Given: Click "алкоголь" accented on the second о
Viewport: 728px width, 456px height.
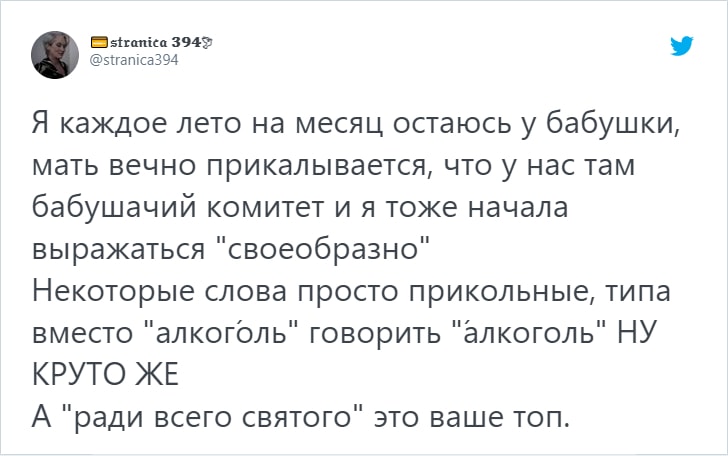Looking at the screenshot, I should coord(221,332).
